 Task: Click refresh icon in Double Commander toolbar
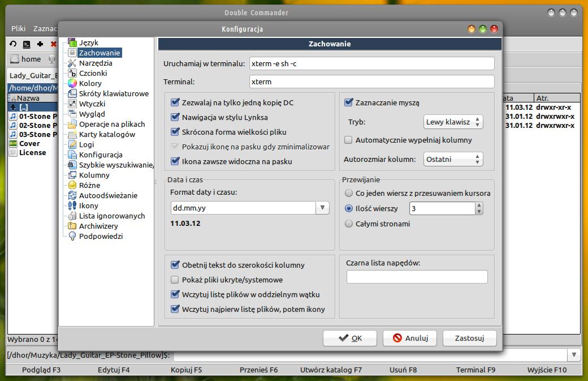(x=13, y=44)
